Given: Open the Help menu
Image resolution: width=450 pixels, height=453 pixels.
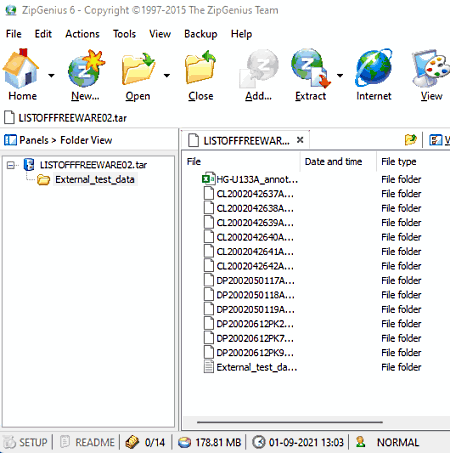Looking at the screenshot, I should [x=241, y=34].
